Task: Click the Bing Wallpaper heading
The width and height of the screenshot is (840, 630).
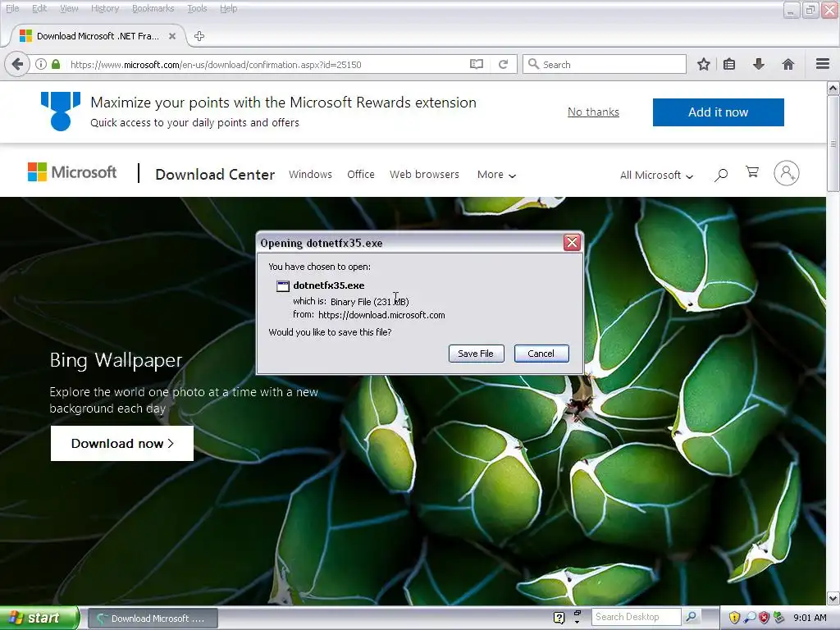Action: click(116, 360)
